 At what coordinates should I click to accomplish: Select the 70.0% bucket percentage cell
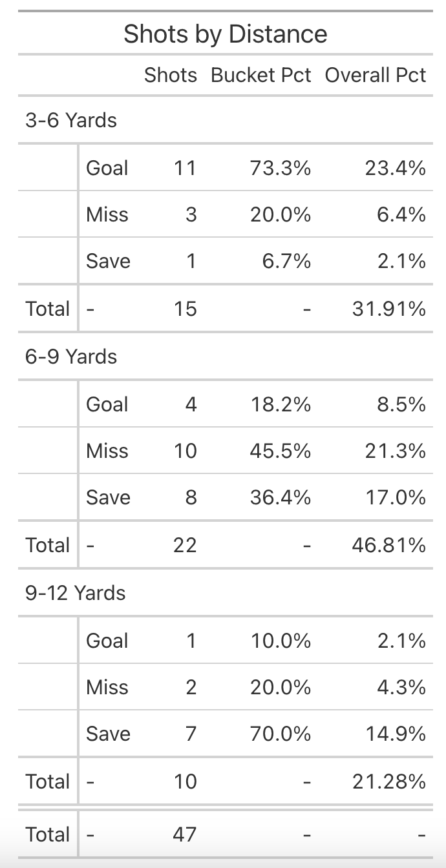(281, 734)
